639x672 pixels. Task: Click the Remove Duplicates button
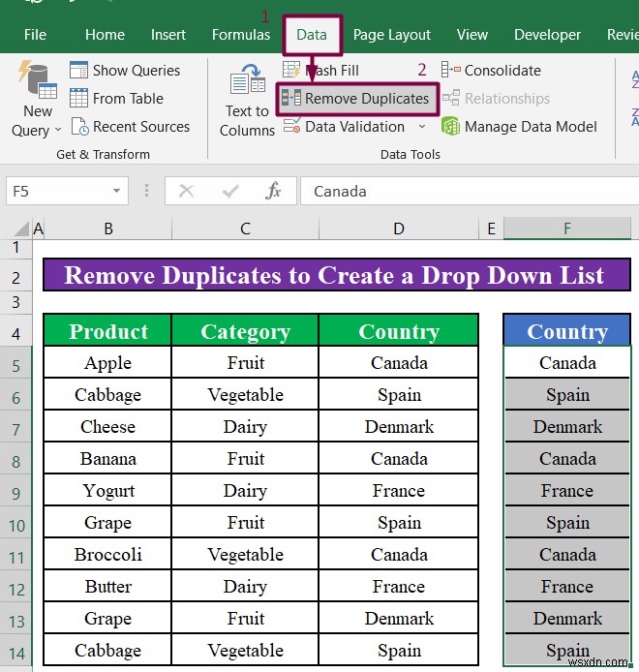(x=357, y=99)
